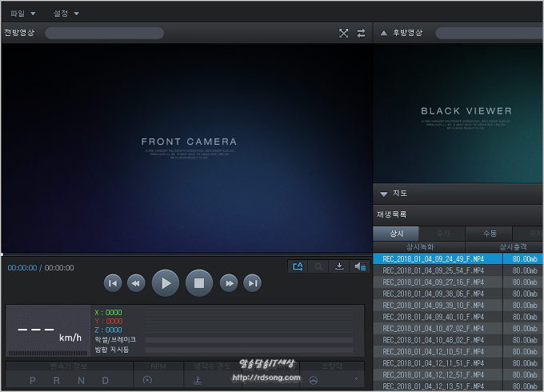Select file REC_2018_01_04_09_25_54_F.MP4
The height and width of the screenshot is (392, 544).
coord(433,270)
